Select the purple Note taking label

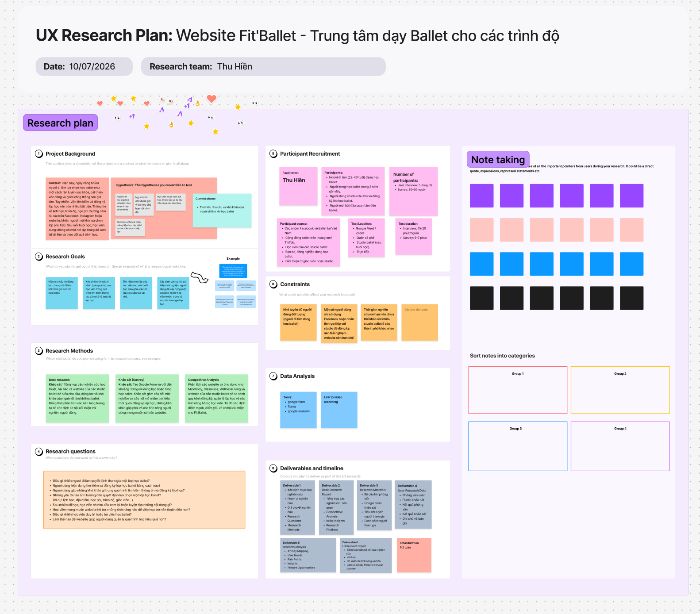click(498, 159)
